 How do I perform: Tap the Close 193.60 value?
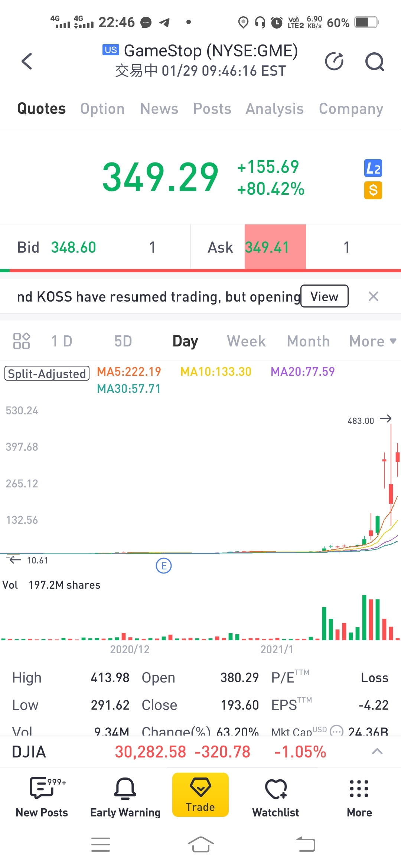point(239,705)
